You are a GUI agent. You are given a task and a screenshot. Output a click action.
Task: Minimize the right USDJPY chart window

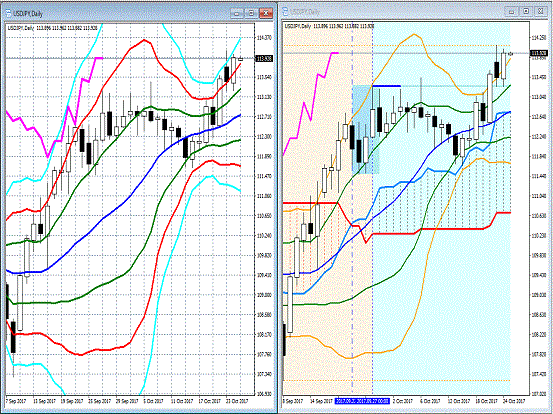tap(512, 11)
